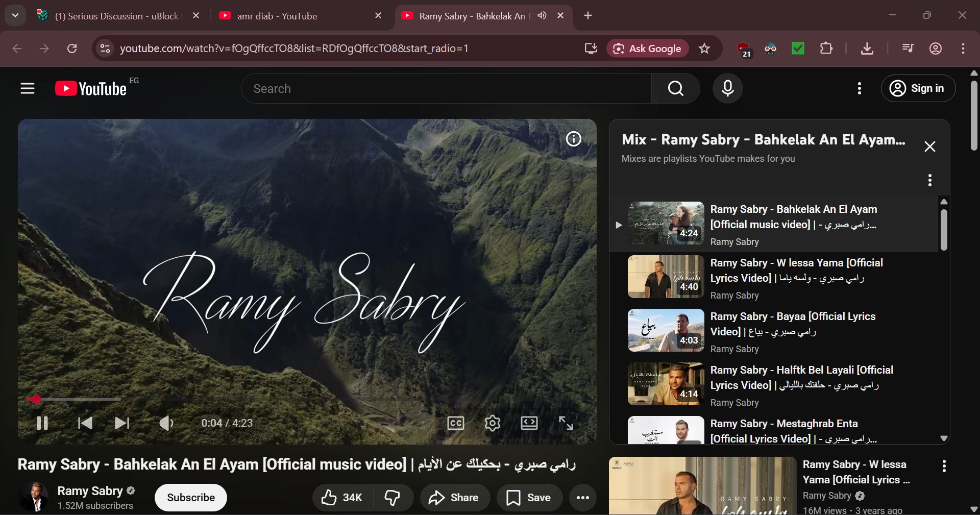Close the Mix playlist panel
Image resolution: width=980 pixels, height=515 pixels.
(930, 147)
